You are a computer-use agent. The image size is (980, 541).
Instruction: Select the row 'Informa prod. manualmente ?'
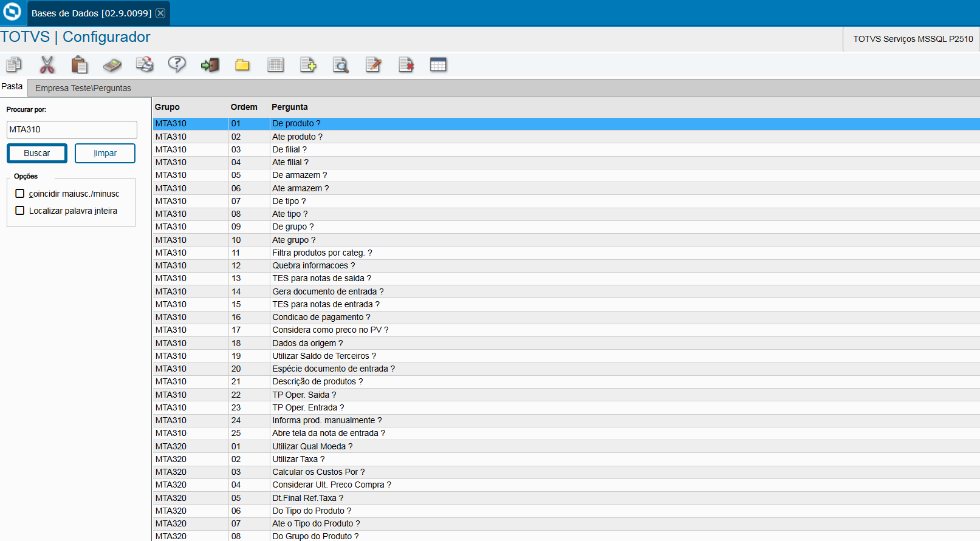(x=566, y=420)
